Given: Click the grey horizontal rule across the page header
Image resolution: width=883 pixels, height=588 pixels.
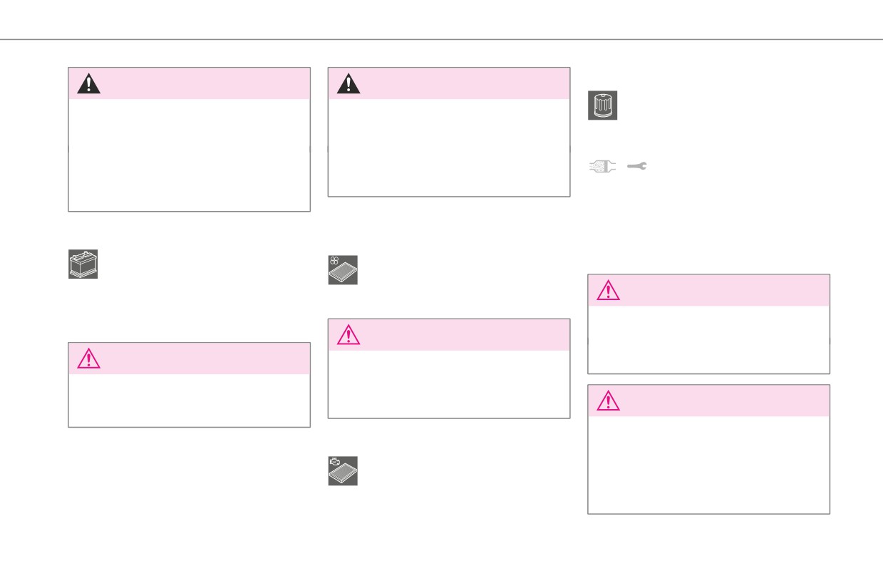Looking at the screenshot, I should click(x=441, y=39).
